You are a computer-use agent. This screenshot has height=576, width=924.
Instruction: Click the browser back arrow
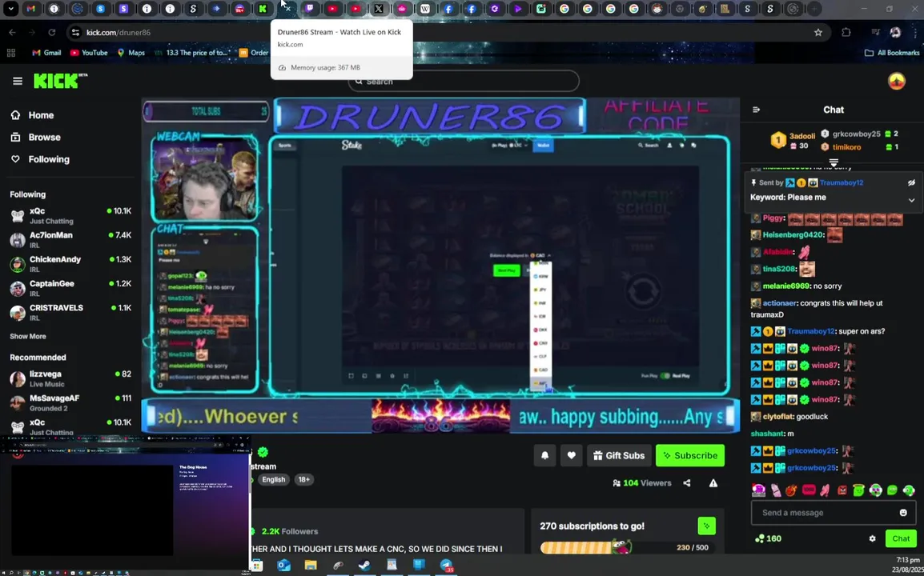12,32
